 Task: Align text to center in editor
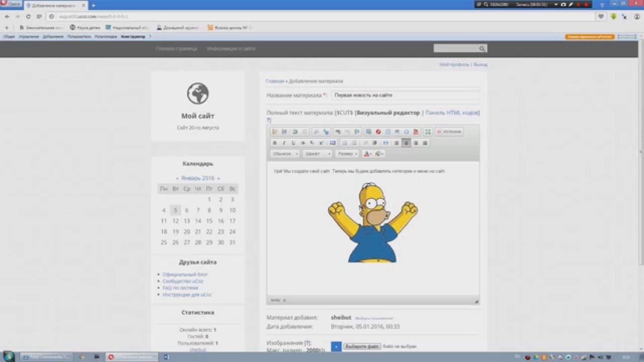click(406, 143)
